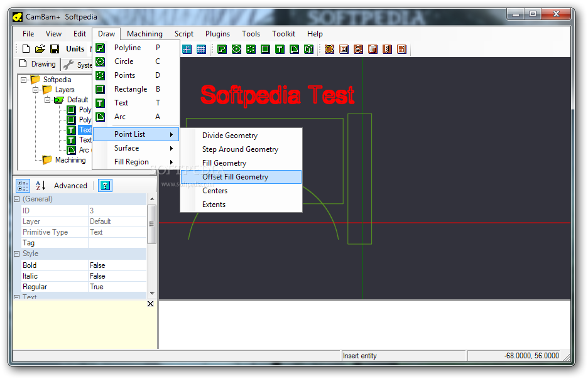This screenshot has width=588, height=379.
Task: Click the New file icon in toolbar
Action: [26, 49]
